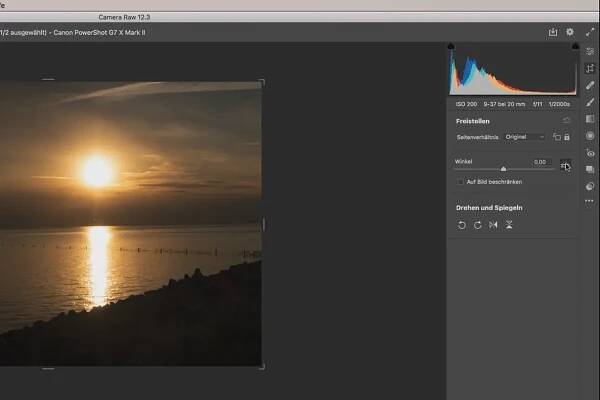Select the Radial Filter tool
Image resolution: width=600 pixels, height=400 pixels.
pos(590,136)
